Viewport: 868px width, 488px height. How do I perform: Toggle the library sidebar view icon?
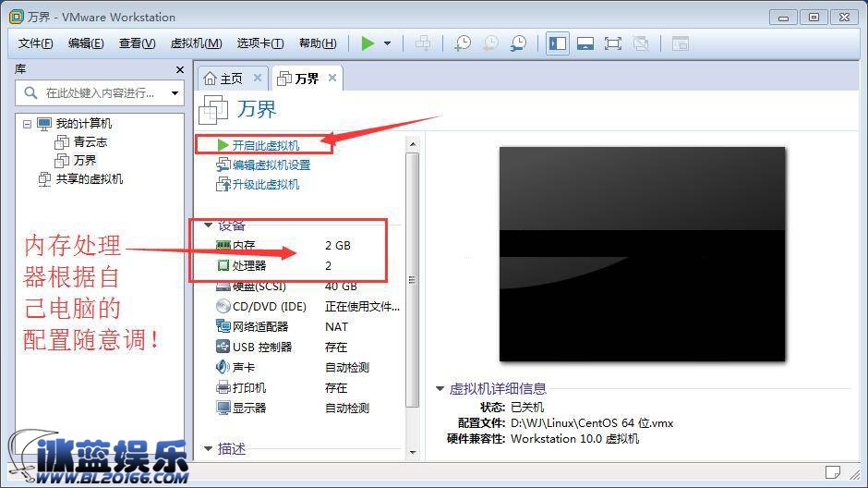pos(558,43)
